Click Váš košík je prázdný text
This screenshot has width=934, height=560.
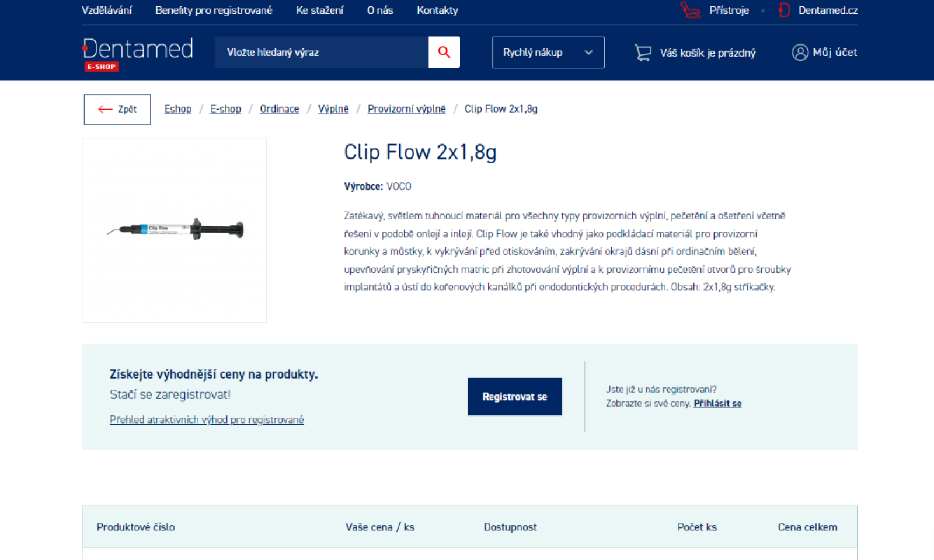point(708,53)
